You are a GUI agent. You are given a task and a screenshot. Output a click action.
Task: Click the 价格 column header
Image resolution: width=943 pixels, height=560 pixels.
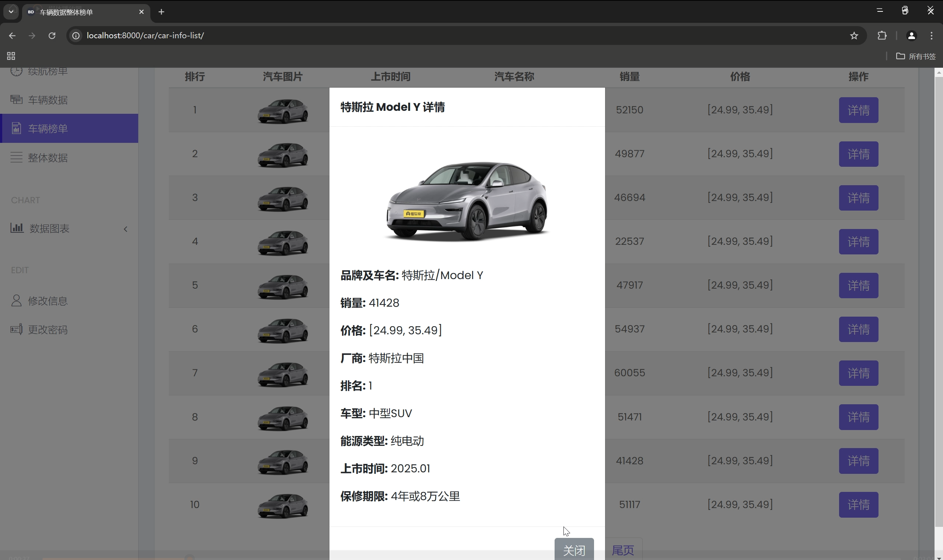click(x=740, y=77)
